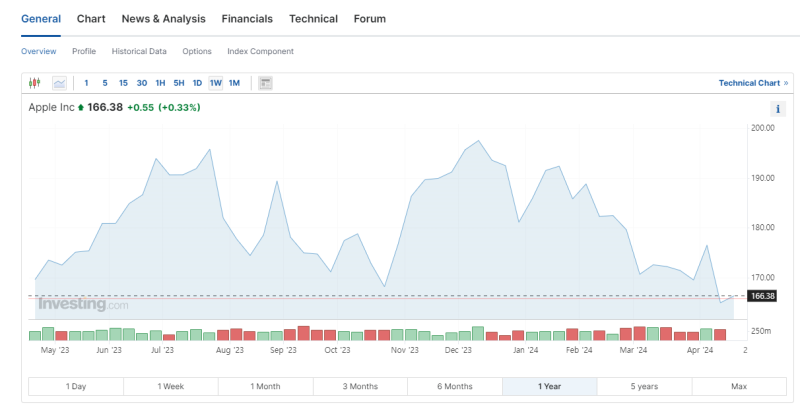Click the 170.00 axis label
This screenshot has width=800, height=407.
pyautogui.click(x=763, y=277)
